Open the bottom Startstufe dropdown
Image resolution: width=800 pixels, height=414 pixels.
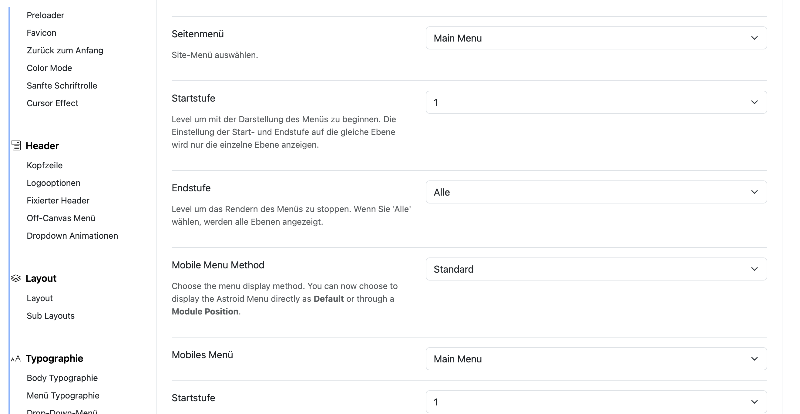(x=596, y=402)
